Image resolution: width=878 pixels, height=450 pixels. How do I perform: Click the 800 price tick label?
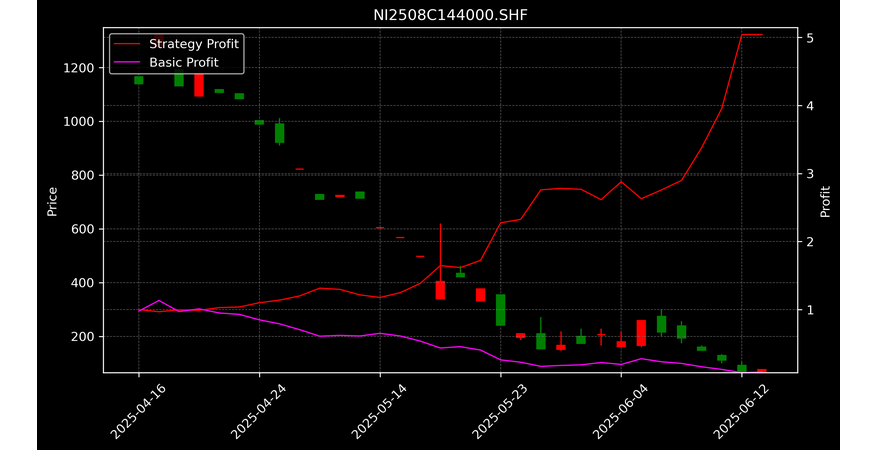coord(85,176)
